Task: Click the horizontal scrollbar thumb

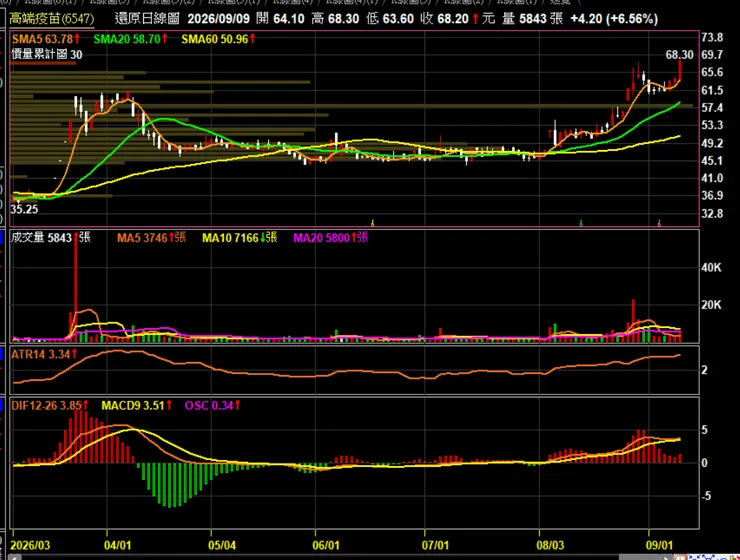Action: pos(638,558)
